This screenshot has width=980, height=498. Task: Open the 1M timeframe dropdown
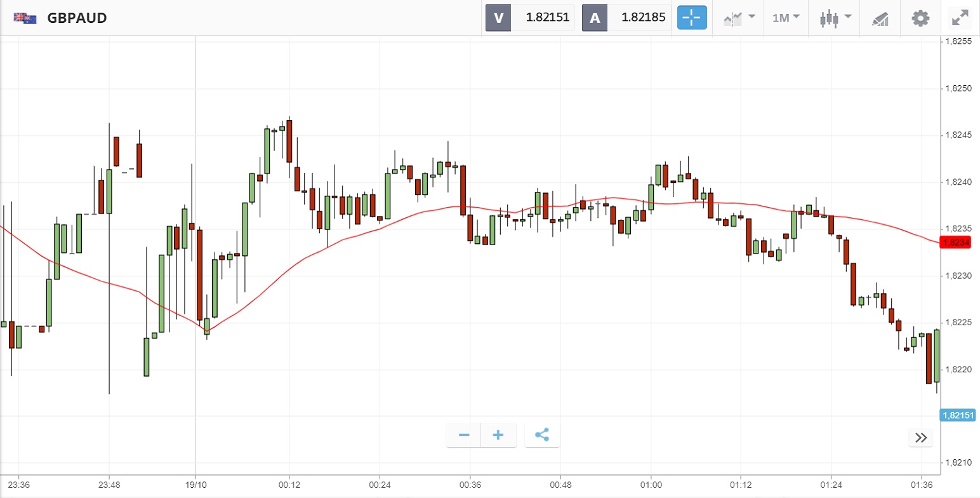click(786, 18)
